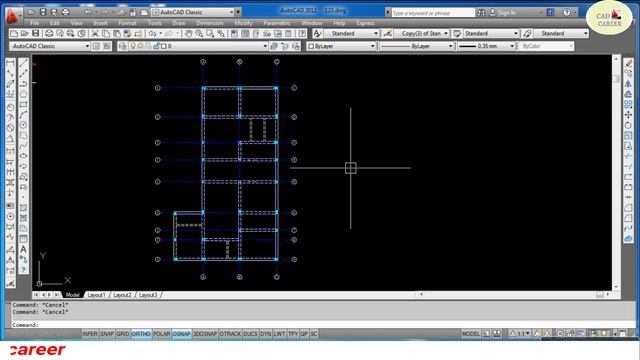The width and height of the screenshot is (640, 360).
Task: Open the Format menu
Action: (x=127, y=23)
